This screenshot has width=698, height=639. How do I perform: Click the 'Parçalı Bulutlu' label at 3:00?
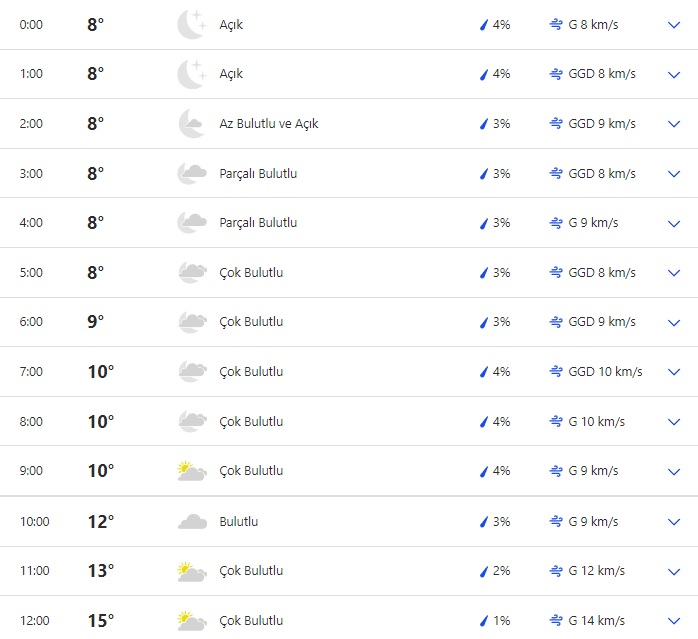[258, 174]
